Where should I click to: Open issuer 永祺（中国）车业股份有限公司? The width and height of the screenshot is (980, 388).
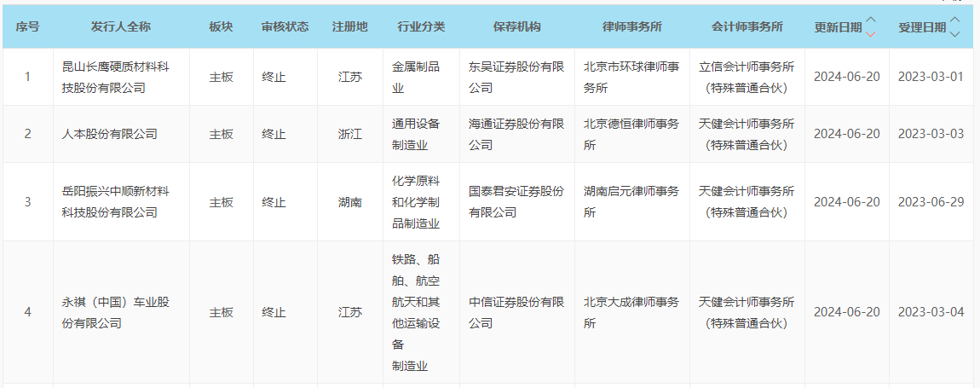tap(116, 312)
